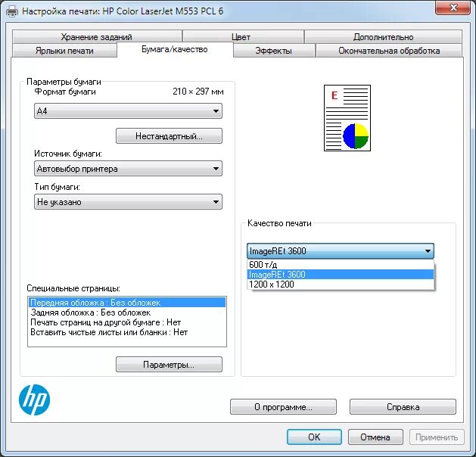Click the page preview thumbnail
This screenshot has width=476, height=457.
click(347, 118)
